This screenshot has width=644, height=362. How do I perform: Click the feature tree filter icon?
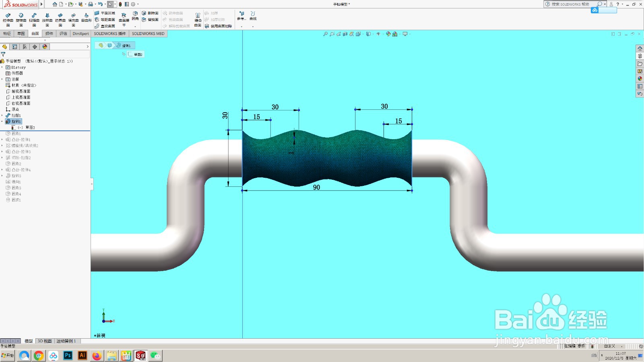point(3,54)
